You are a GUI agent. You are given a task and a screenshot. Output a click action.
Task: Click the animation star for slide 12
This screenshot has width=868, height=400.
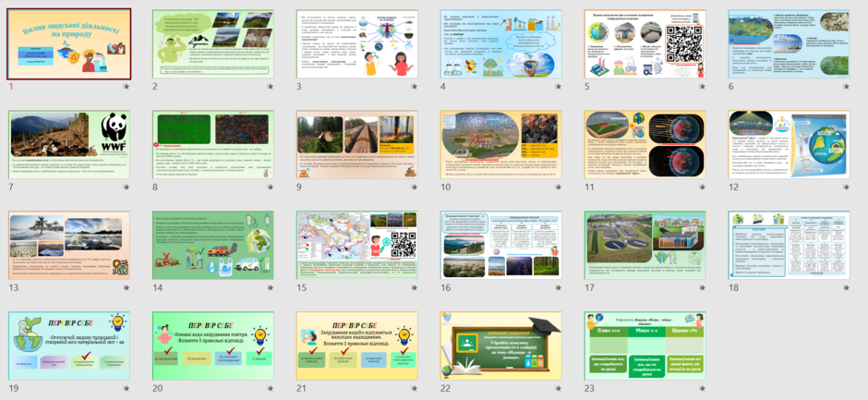[846, 188]
